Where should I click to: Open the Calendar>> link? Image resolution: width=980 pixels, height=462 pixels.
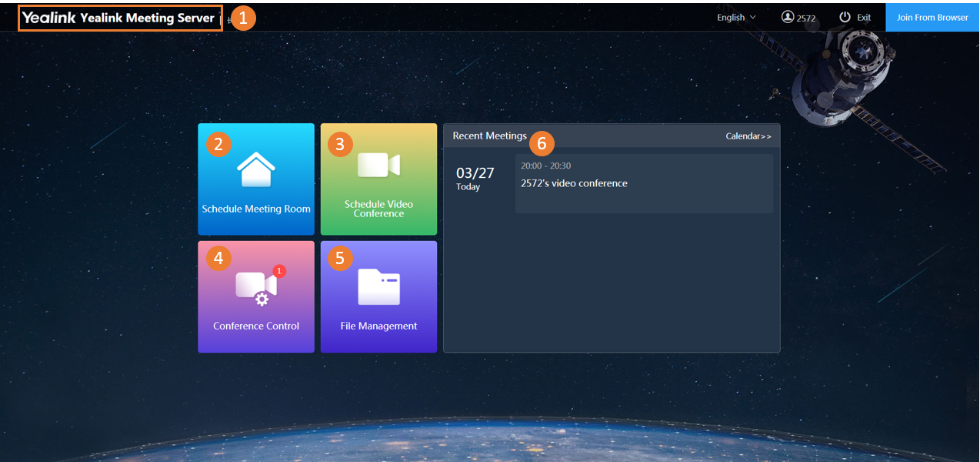click(748, 136)
